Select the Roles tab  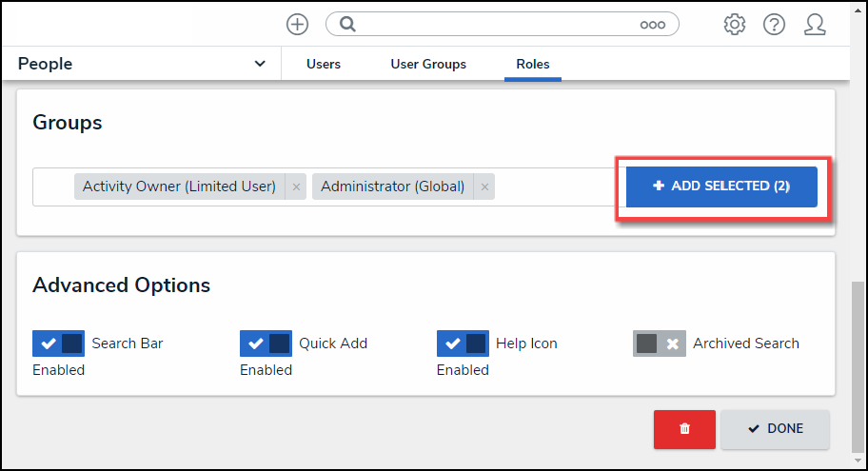coord(533,64)
